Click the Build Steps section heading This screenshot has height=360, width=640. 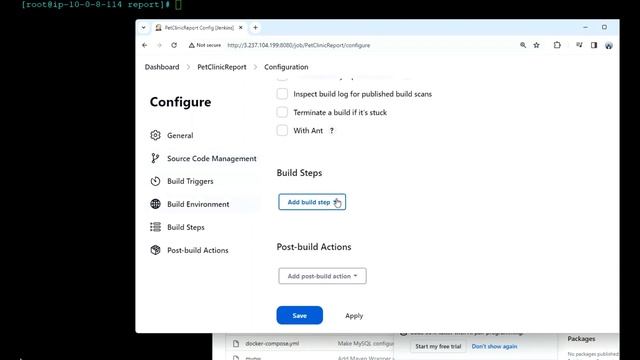click(299, 173)
